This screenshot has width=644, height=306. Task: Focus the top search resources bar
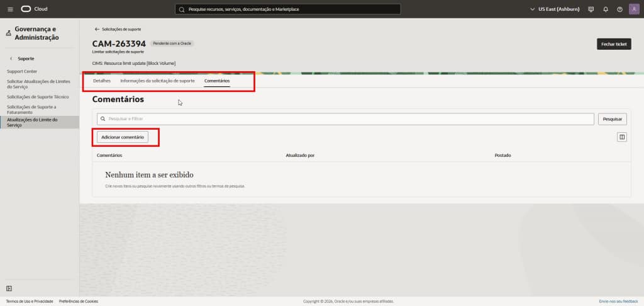(x=287, y=9)
